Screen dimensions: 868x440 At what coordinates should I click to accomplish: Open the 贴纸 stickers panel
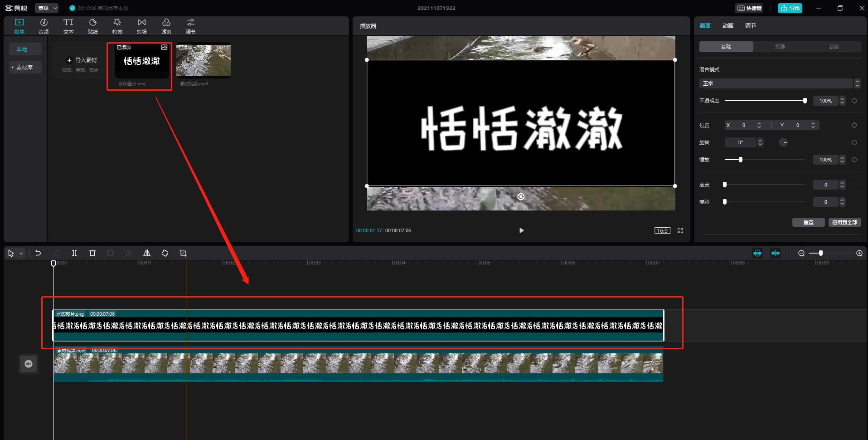pyautogui.click(x=92, y=25)
